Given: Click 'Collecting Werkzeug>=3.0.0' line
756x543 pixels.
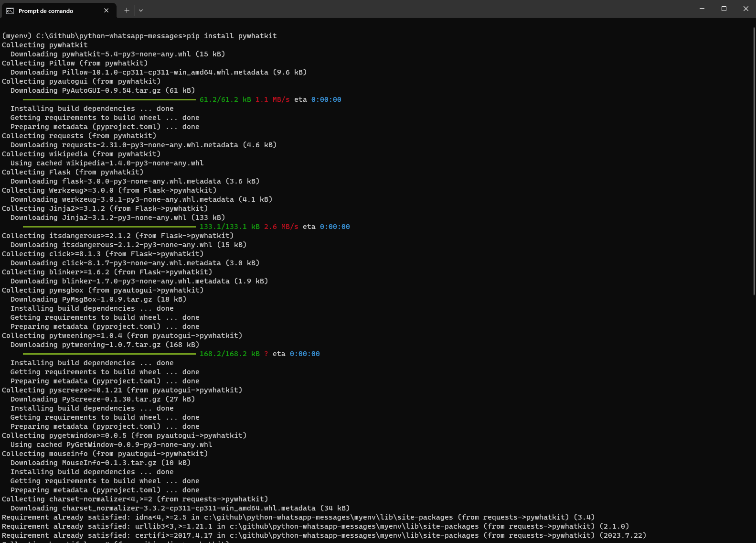Looking at the screenshot, I should (109, 190).
